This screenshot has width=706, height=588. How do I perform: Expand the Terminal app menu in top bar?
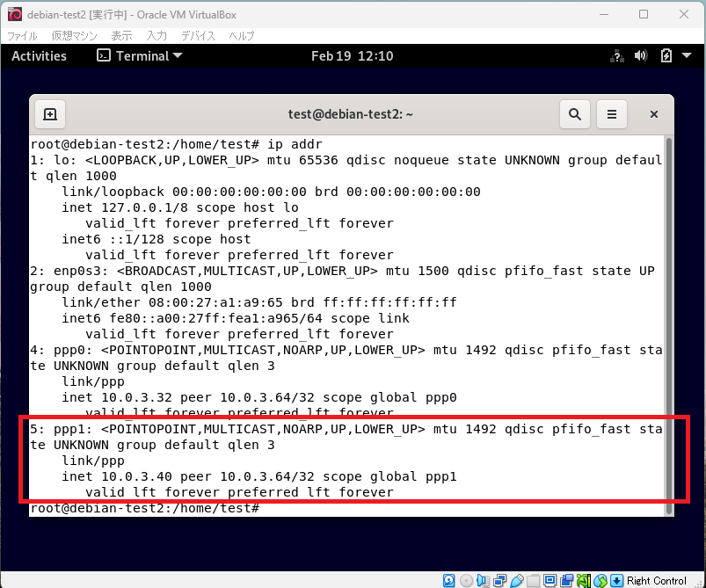coord(140,56)
